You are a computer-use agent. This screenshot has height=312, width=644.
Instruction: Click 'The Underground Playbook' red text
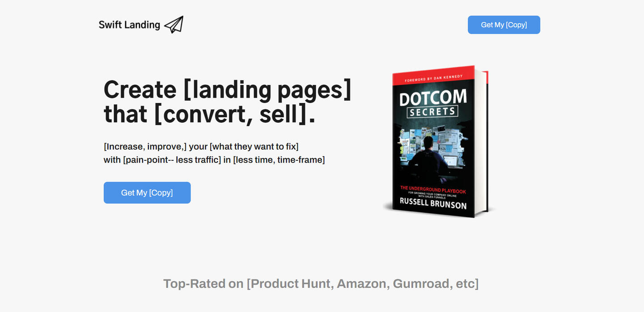433,189
